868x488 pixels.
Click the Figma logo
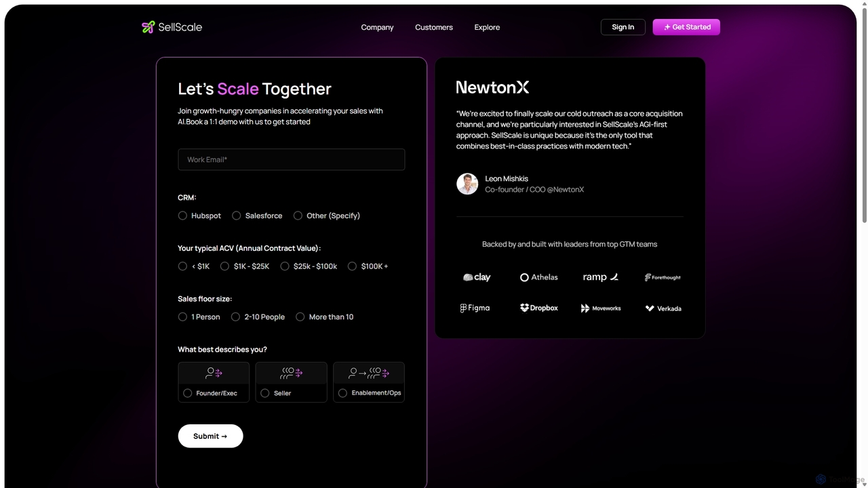pos(475,308)
